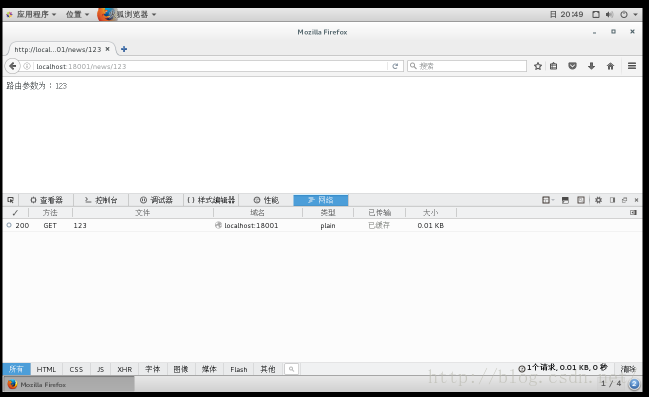Click the performance analysis clock icon
Image resolution: width=649 pixels, height=397 pixels.
pyautogui.click(x=522, y=368)
